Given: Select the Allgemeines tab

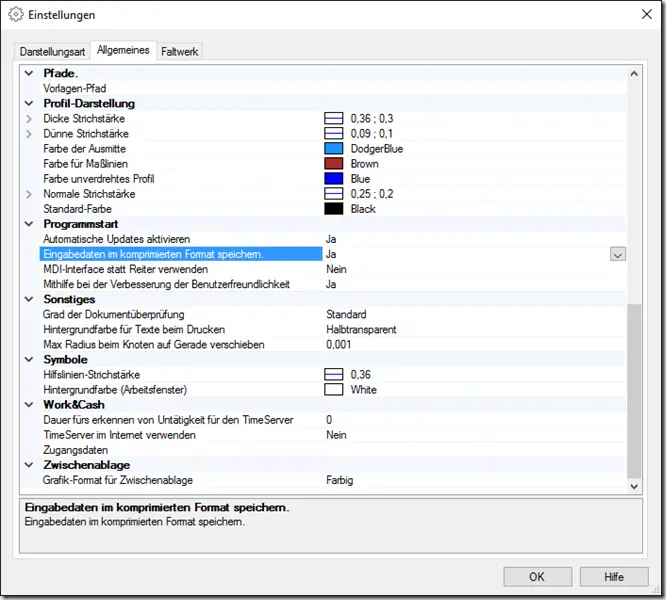Looking at the screenshot, I should tap(123, 50).
